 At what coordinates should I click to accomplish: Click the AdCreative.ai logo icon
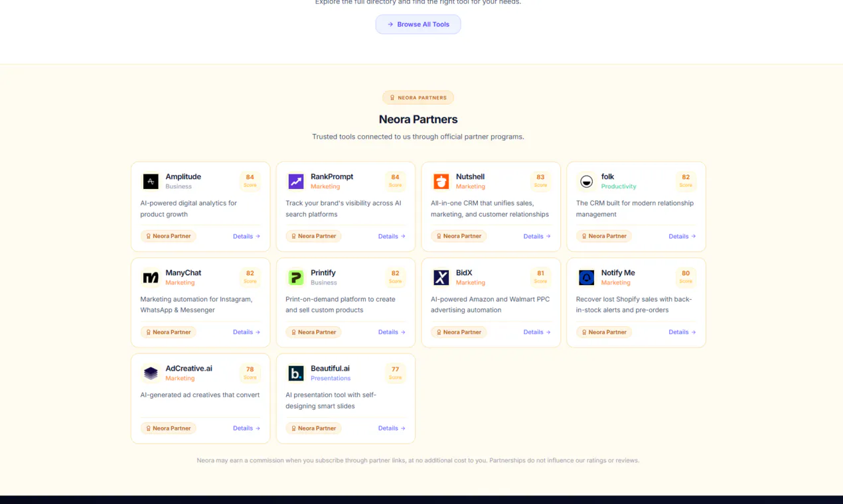pos(151,373)
